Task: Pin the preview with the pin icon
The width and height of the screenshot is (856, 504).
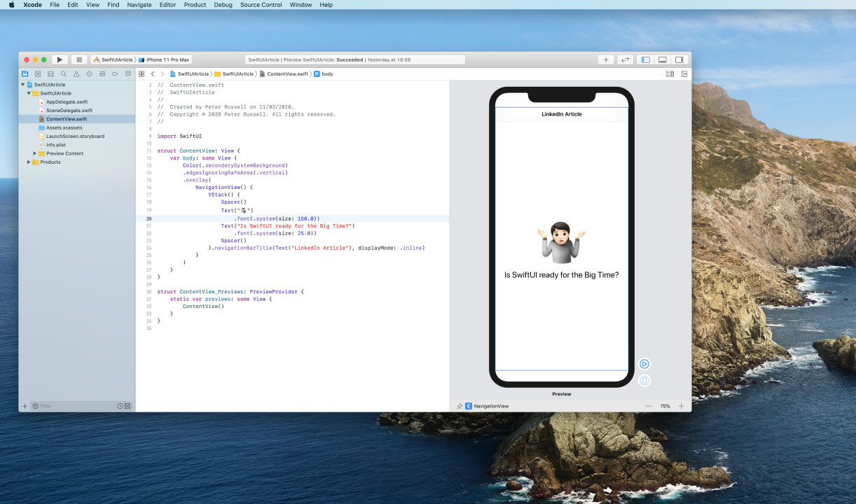Action: [x=460, y=406]
